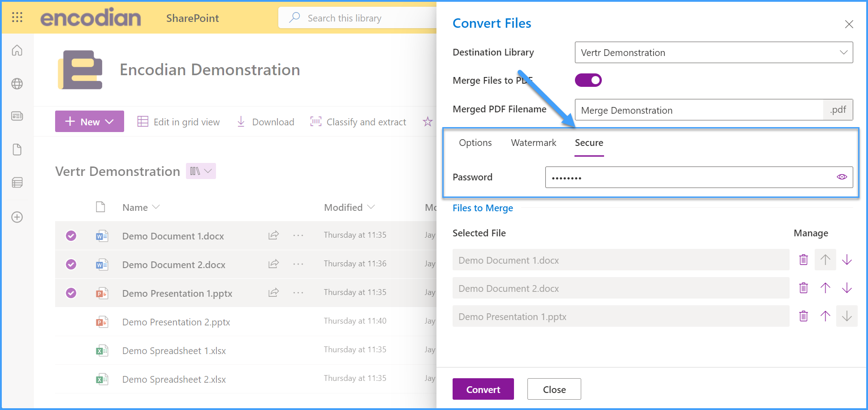
Task: Click the encodian brand logo in header
Action: pyautogui.click(x=91, y=18)
